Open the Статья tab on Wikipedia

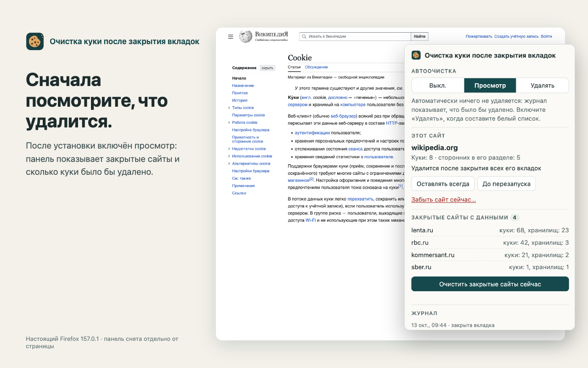click(x=294, y=68)
